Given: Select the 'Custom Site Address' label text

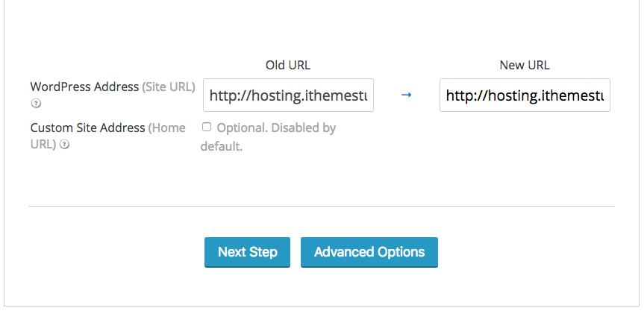Looking at the screenshot, I should [87, 128].
